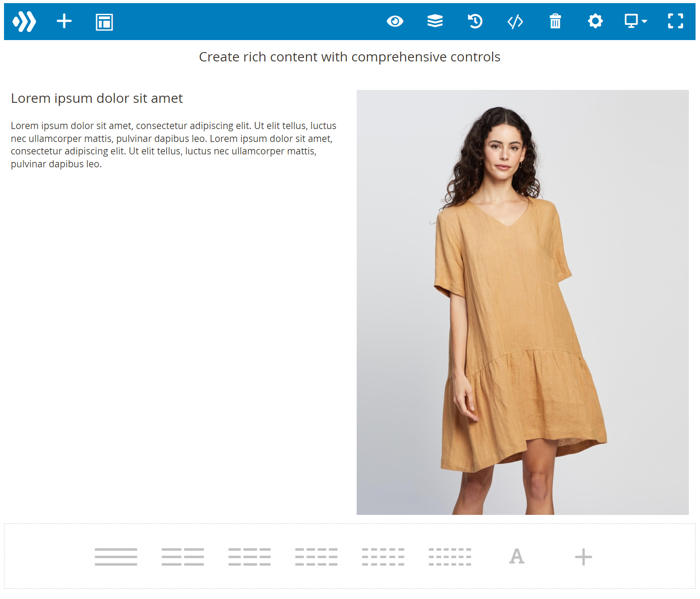The height and width of the screenshot is (599, 700).
Task: Insert a one-column row layout
Action: click(x=116, y=557)
